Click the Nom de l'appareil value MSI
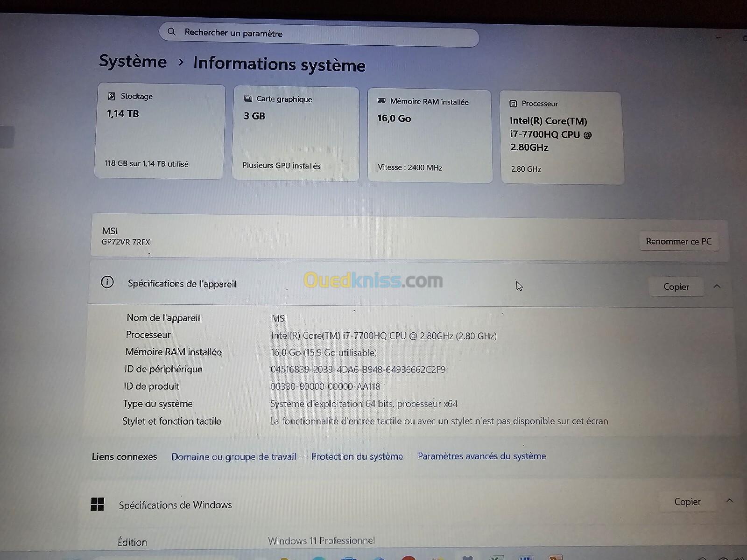This screenshot has width=747, height=560. click(279, 318)
